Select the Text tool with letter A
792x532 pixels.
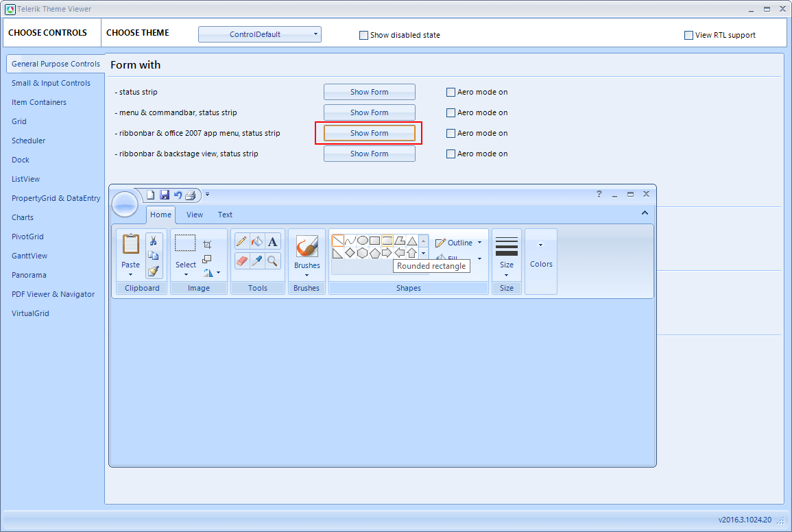pyautogui.click(x=273, y=241)
